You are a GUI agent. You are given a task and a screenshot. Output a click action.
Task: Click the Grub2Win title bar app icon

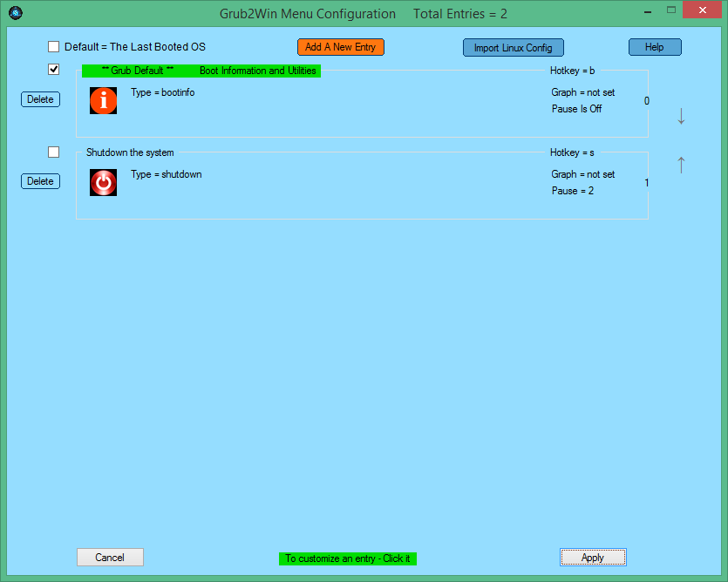coord(15,13)
